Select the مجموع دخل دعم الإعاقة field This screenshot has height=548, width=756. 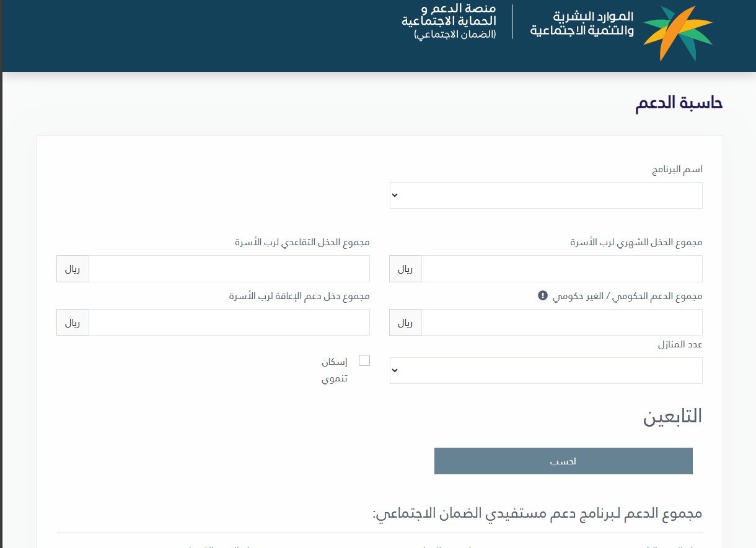[x=229, y=323]
